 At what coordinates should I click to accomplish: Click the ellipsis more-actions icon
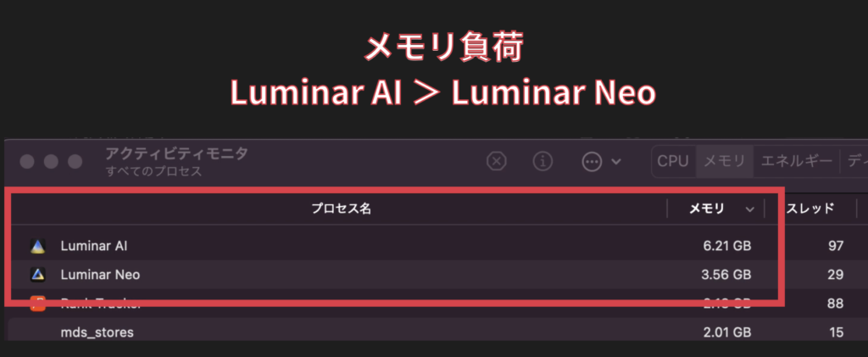click(x=592, y=162)
